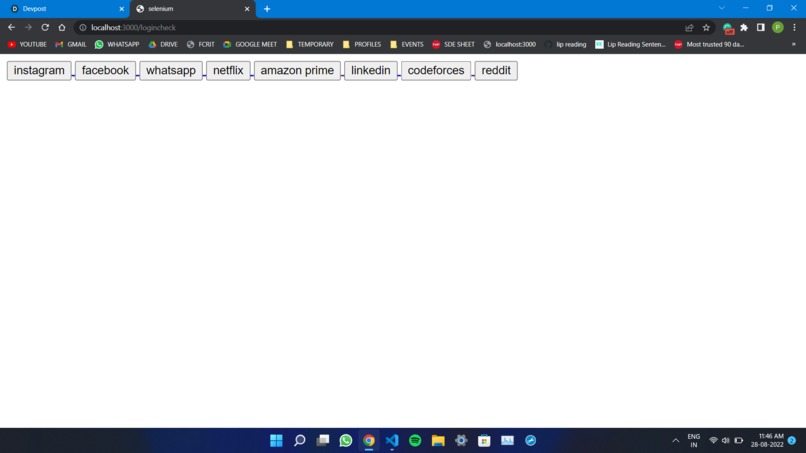This screenshot has width=806, height=453.
Task: Close the selenium tab
Action: pos(247,9)
